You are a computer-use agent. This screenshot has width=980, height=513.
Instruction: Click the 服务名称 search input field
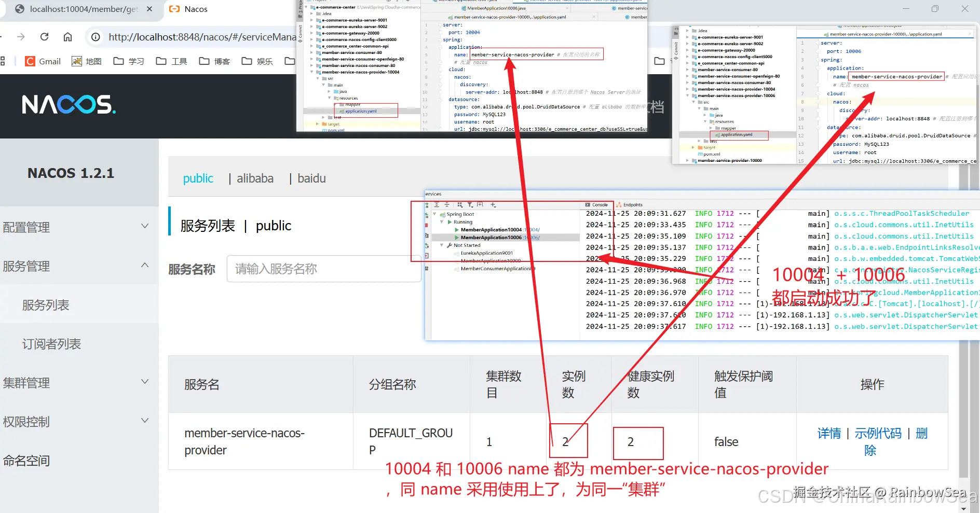tap(324, 269)
